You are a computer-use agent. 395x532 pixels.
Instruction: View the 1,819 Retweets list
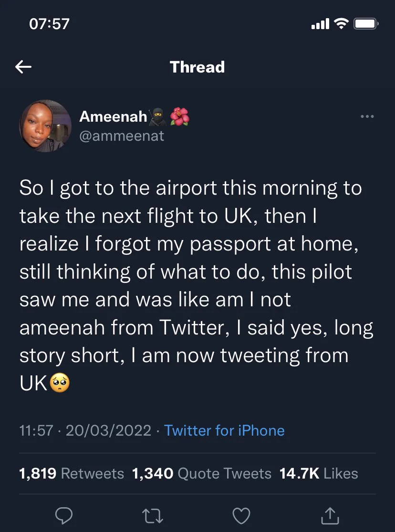pos(72,473)
